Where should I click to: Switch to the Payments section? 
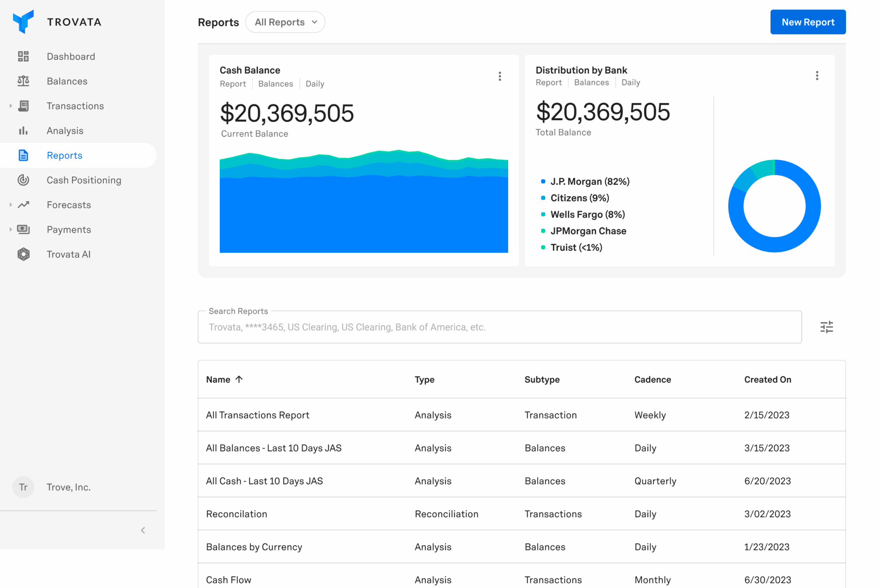tap(68, 229)
